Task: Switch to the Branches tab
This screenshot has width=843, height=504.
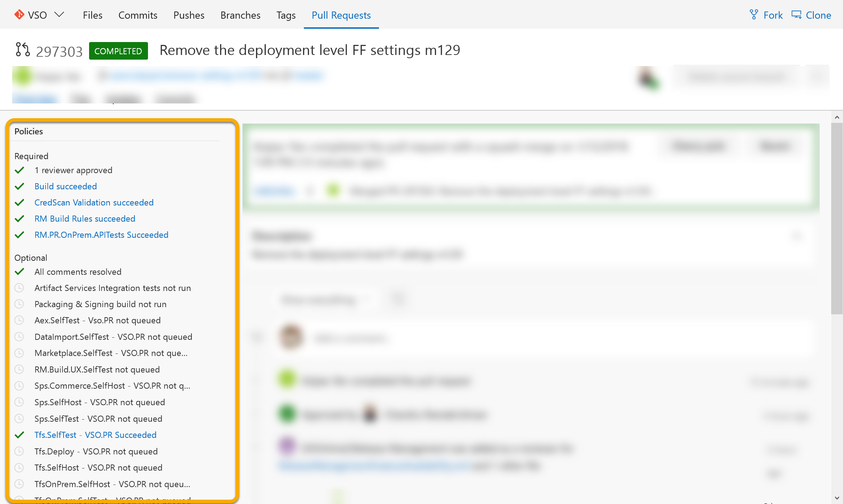Action: tap(240, 15)
